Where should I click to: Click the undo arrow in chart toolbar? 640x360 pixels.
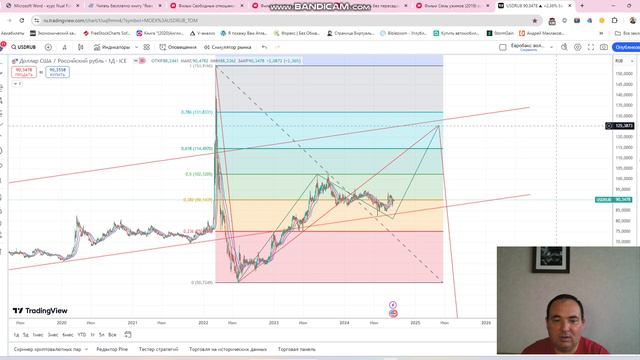pos(264,47)
